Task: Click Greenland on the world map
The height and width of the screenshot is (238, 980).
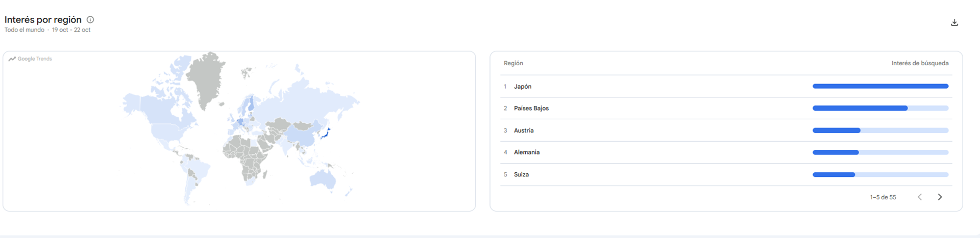Action: click(206, 78)
